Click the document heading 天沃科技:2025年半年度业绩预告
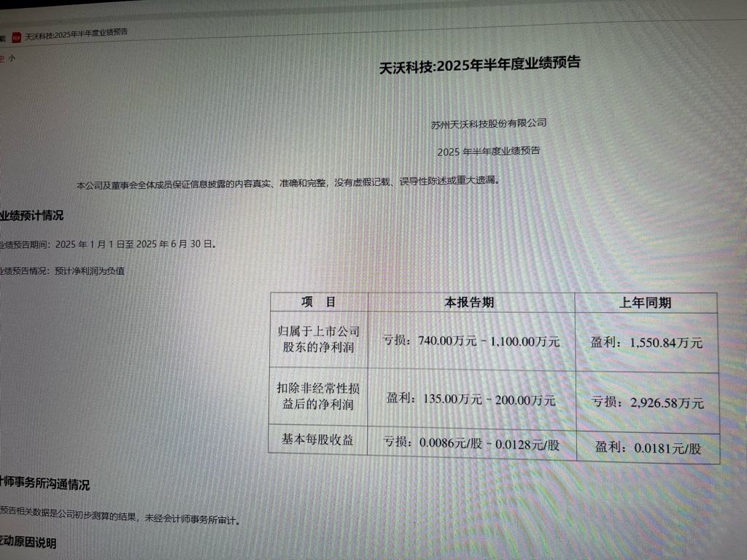This screenshot has width=747, height=560. tap(480, 65)
